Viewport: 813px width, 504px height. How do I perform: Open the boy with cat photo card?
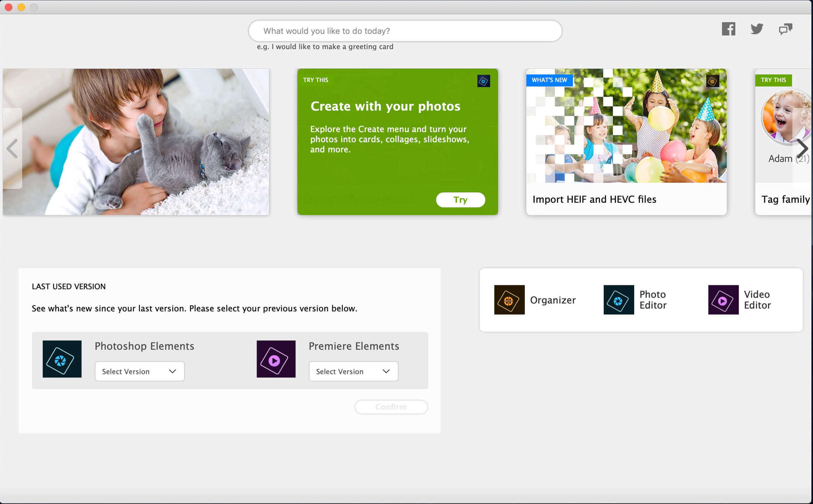tap(136, 142)
